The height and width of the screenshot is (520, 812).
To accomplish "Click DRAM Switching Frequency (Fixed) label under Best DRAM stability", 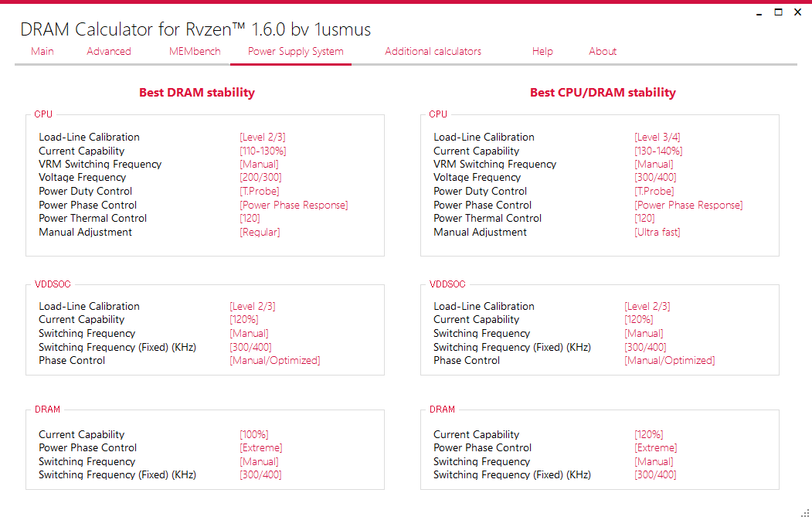I will 117,475.
